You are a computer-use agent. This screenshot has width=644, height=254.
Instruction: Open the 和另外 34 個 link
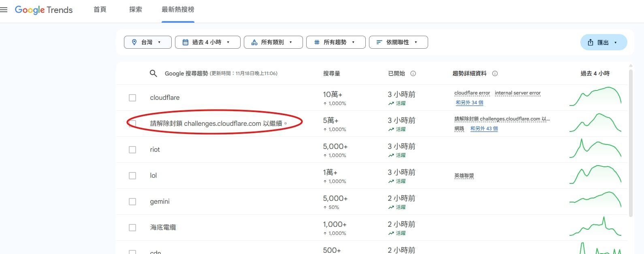tap(469, 103)
